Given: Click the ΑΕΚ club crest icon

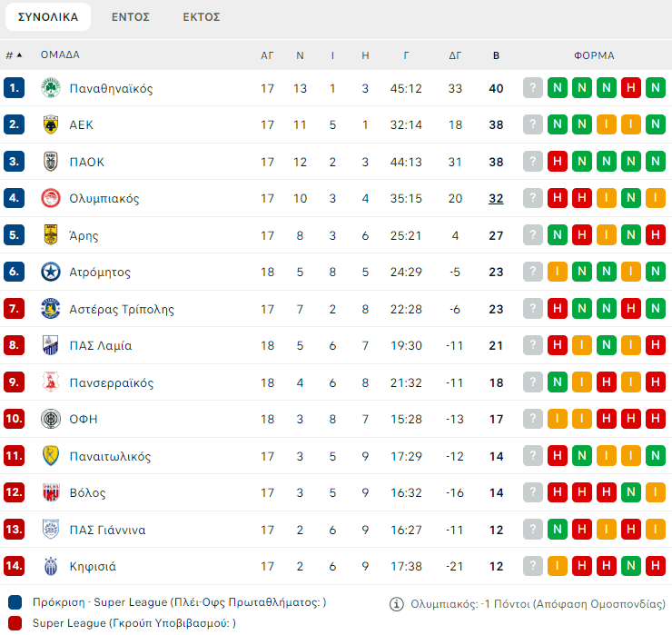Looking at the screenshot, I should point(50,125).
